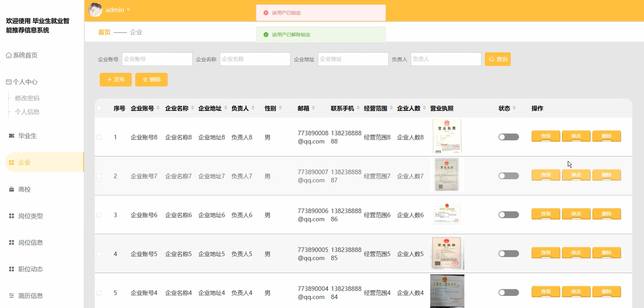This screenshot has height=308, width=644.
Task: Click email 773890007@qq.com cell
Action: click(313, 176)
